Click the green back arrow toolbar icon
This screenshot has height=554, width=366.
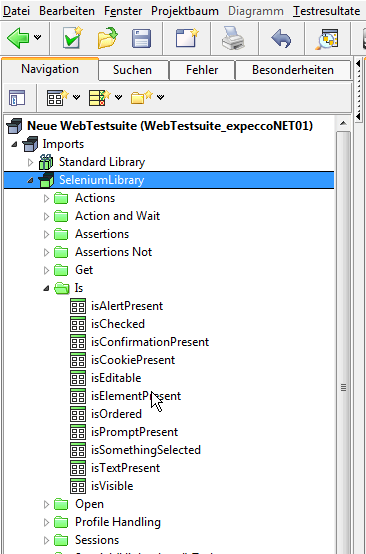coord(18,38)
